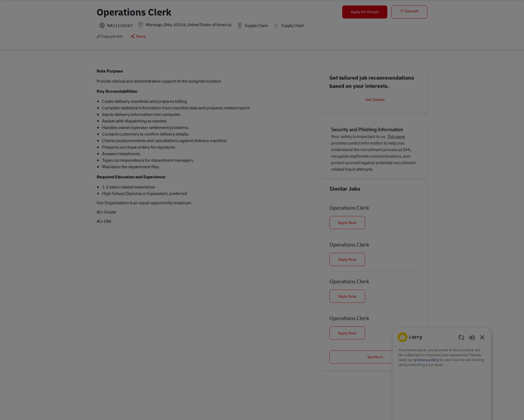
Task: Save job with the outlined button
Action: tap(409, 12)
